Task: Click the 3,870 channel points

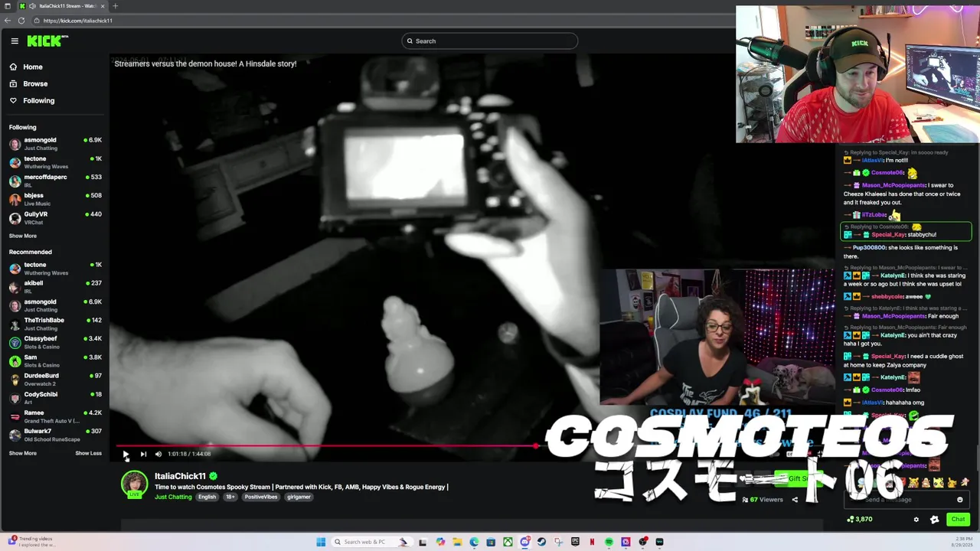Action: (860, 520)
